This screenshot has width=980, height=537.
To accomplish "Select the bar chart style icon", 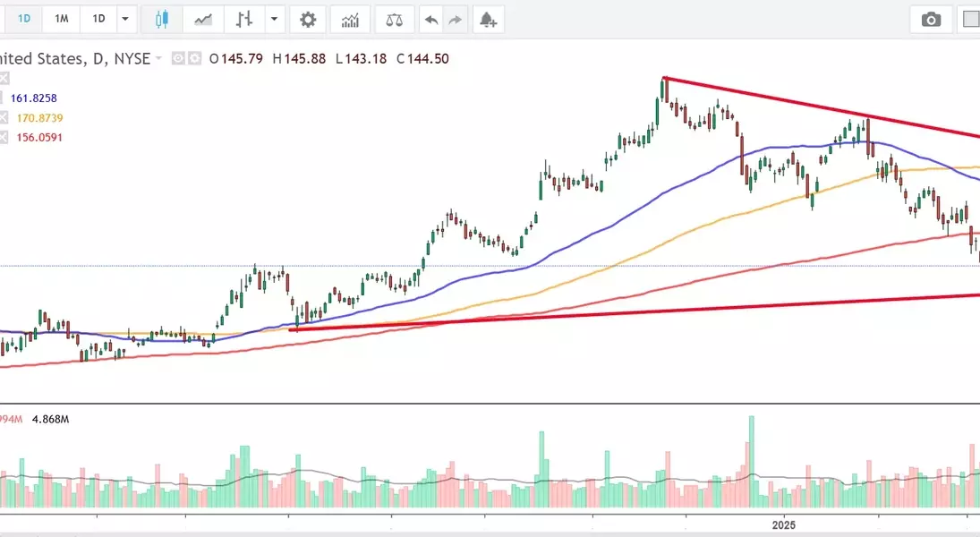I will pos(243,19).
